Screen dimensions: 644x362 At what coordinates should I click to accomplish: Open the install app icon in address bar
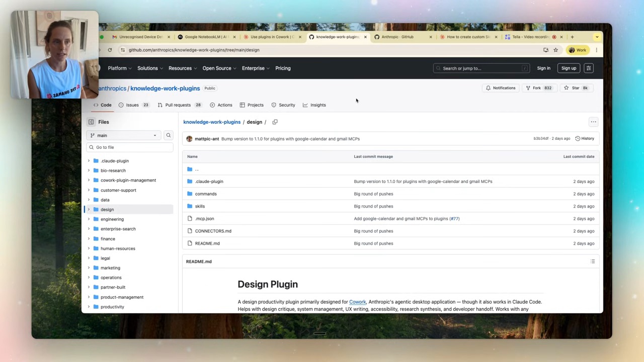coord(546,50)
